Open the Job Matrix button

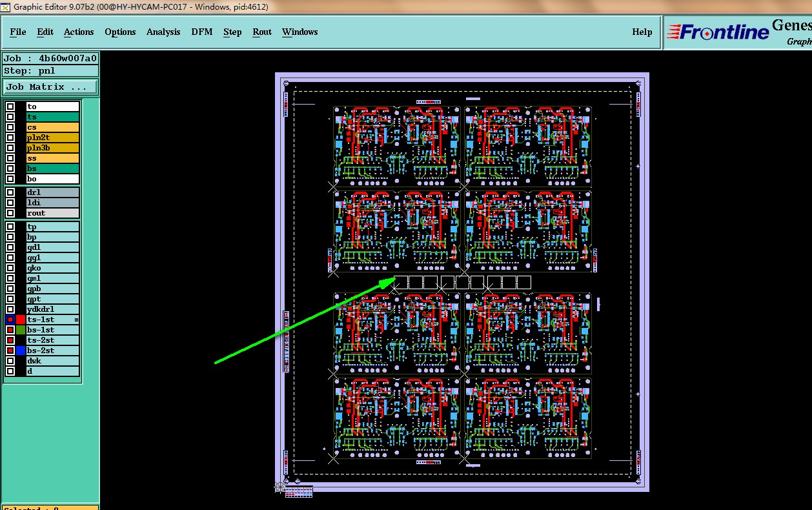pyautogui.click(x=52, y=87)
